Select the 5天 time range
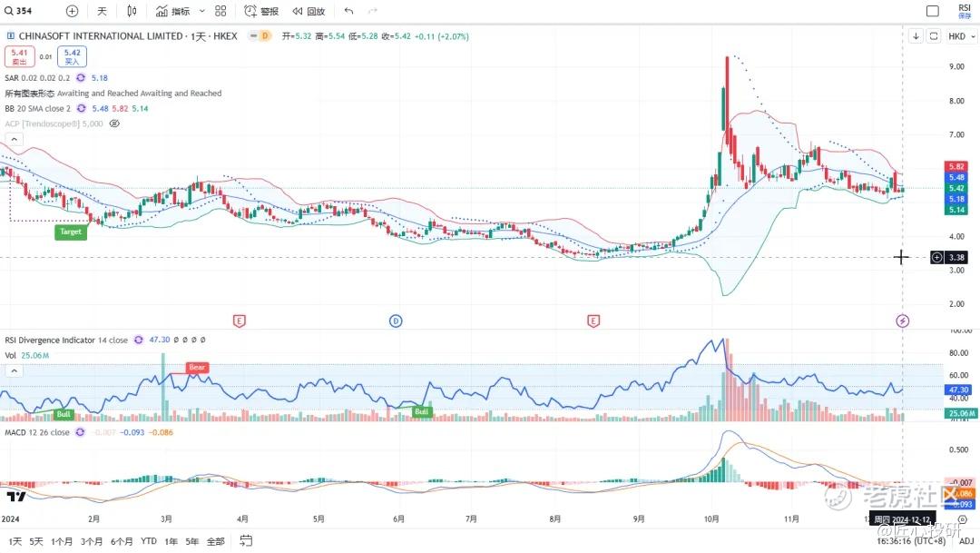The image size is (980, 553). click(x=36, y=541)
